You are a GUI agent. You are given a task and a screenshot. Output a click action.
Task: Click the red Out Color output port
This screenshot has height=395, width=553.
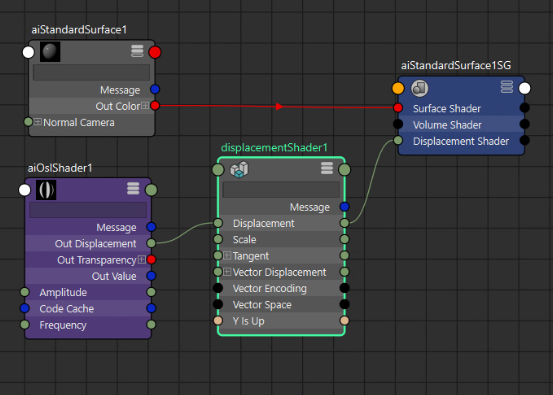[155, 105]
